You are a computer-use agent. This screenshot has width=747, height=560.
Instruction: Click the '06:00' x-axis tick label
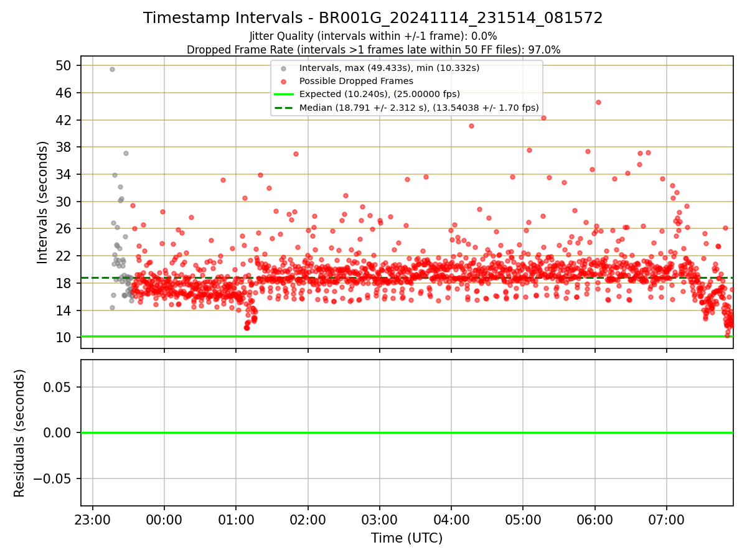(x=595, y=519)
